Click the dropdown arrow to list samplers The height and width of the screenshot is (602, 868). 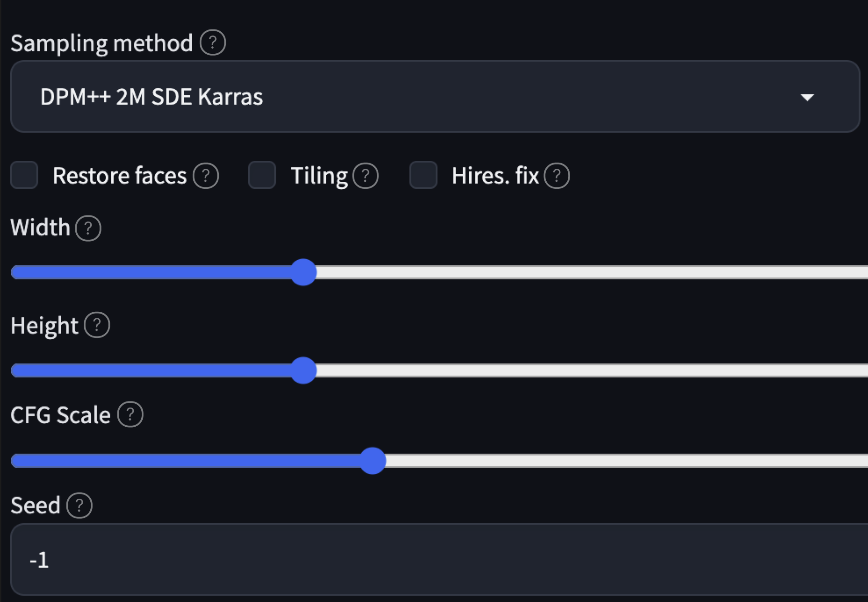808,97
